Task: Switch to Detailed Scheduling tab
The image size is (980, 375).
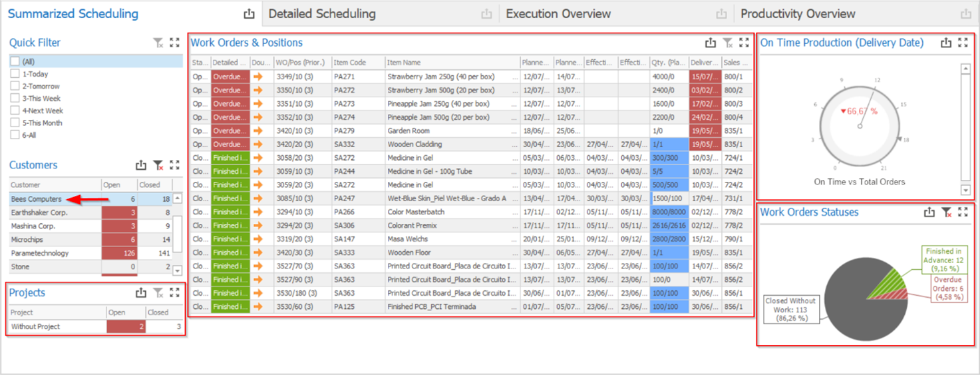Action: point(322,14)
